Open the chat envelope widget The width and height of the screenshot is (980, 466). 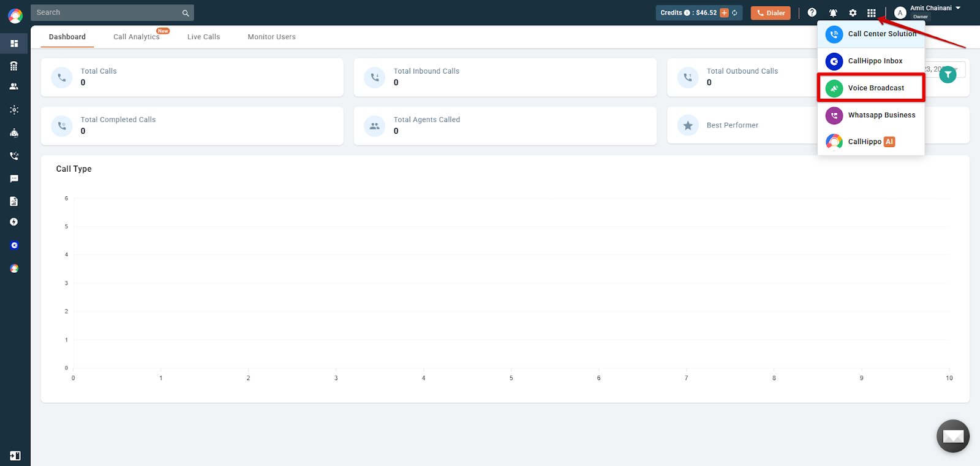[953, 436]
